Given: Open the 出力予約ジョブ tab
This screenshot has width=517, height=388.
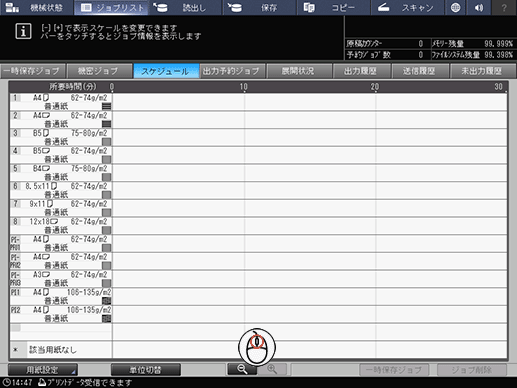Looking at the screenshot, I should [x=232, y=71].
